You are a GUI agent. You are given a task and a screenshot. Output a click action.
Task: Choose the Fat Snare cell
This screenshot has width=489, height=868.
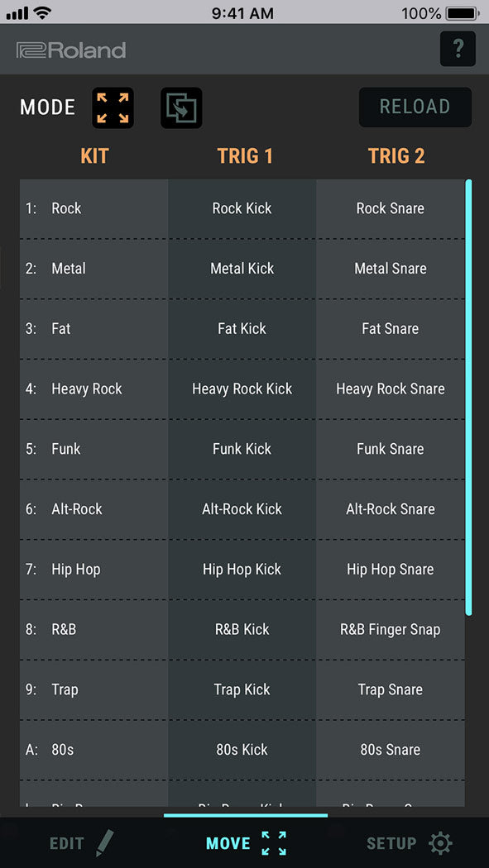tap(391, 329)
